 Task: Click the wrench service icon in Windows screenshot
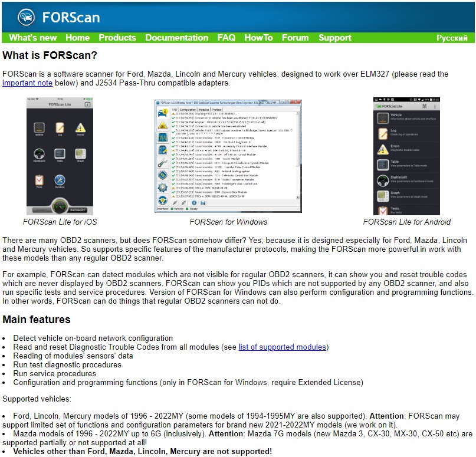tap(162, 162)
